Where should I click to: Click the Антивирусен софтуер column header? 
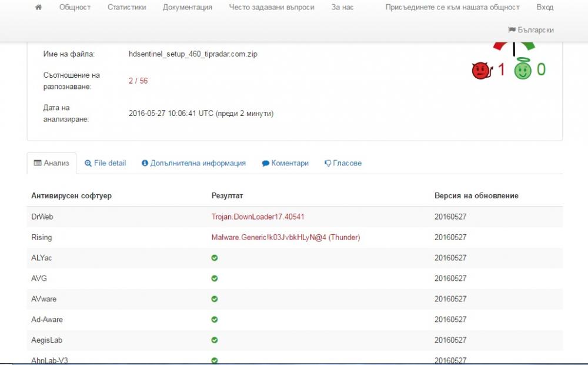(71, 195)
